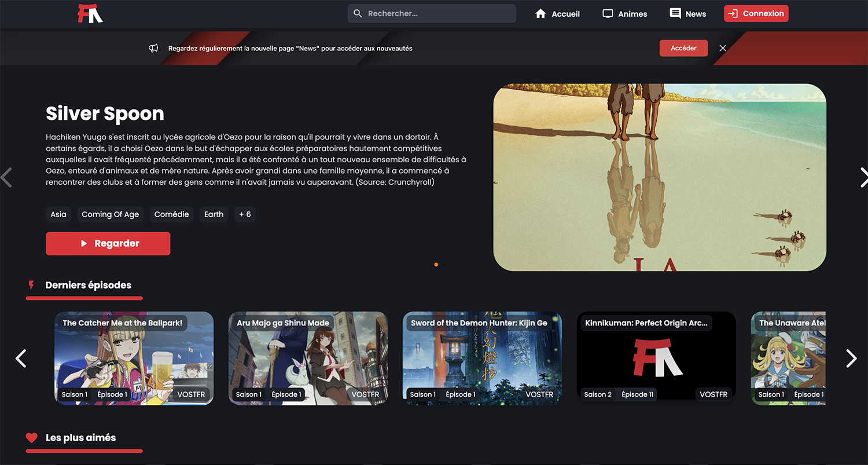Open Aru Majo ga Shinu Made episode card
Screen dimensions: 868x465
pyautogui.click(x=308, y=358)
